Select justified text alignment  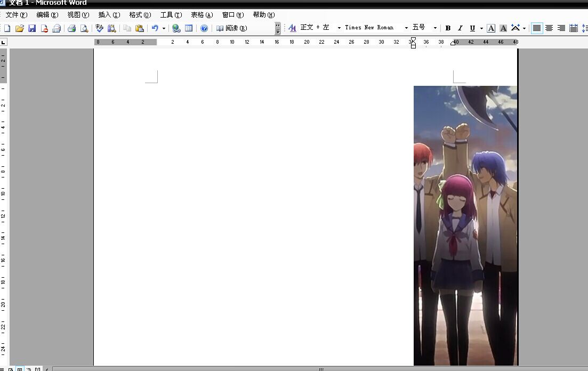[537, 28]
